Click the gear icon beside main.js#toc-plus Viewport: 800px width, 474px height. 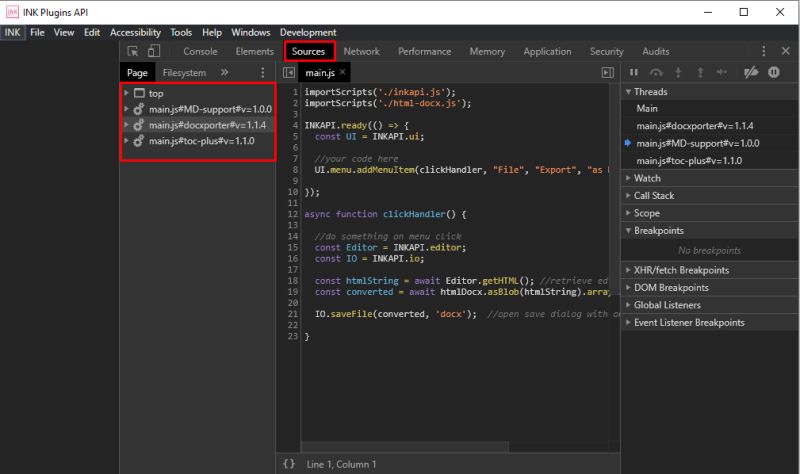point(138,141)
